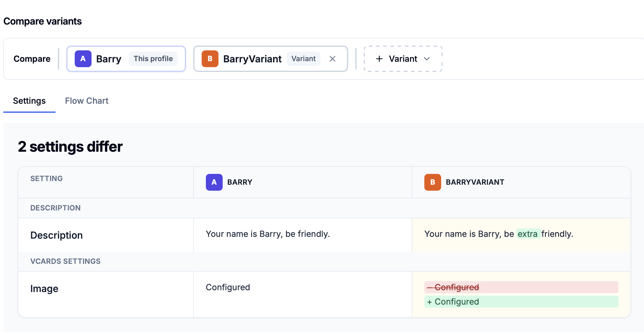Click the 'This profile' tag
This screenshot has width=644, height=334.
coord(153,59)
